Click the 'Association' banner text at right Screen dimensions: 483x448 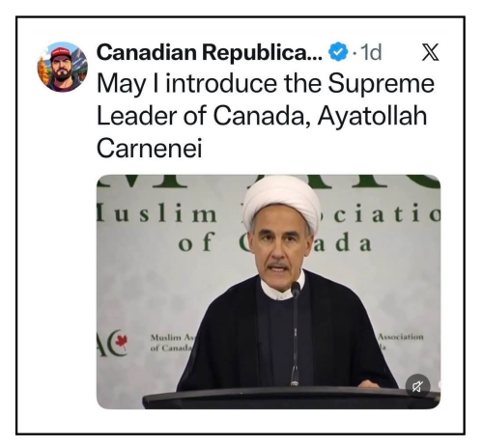(400, 337)
